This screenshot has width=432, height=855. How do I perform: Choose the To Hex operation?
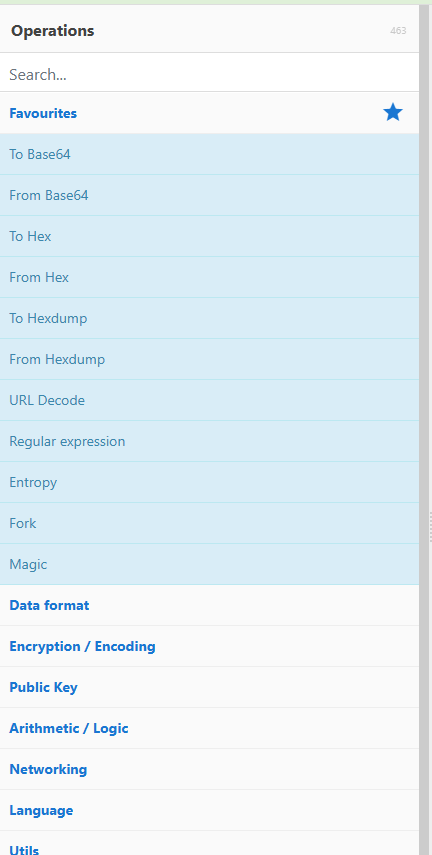pos(209,236)
